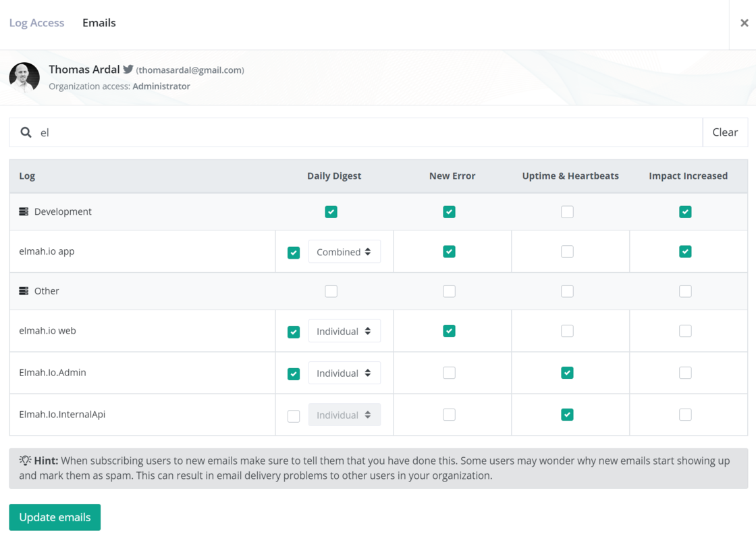
Task: Uncheck Daily Digest for elmah.io app
Action: click(x=293, y=253)
